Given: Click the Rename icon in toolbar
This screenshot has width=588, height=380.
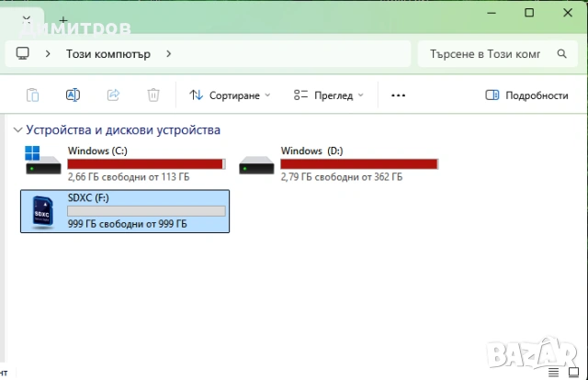Looking at the screenshot, I should tap(73, 95).
